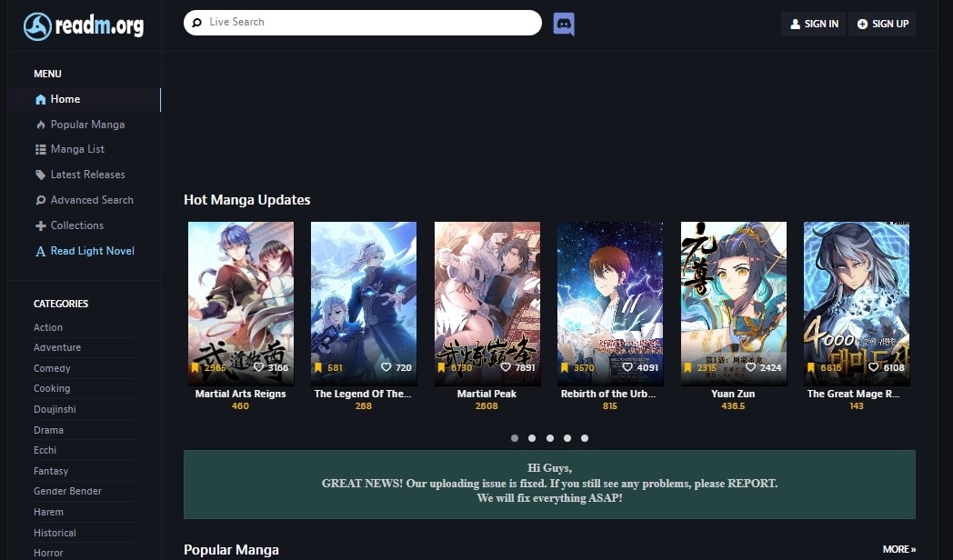This screenshot has width=953, height=560.
Task: Open the Action category
Action: click(x=48, y=327)
